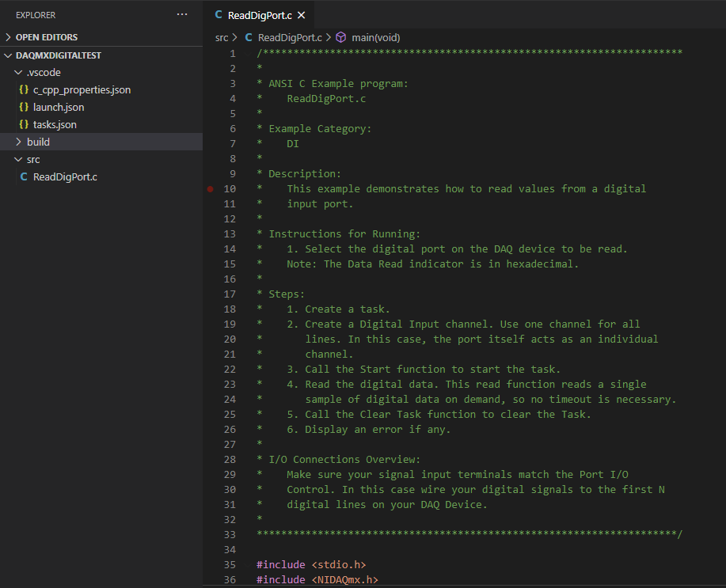Toggle the breakpoint on line 10
Viewport: 726px width, 588px height.
coord(210,189)
